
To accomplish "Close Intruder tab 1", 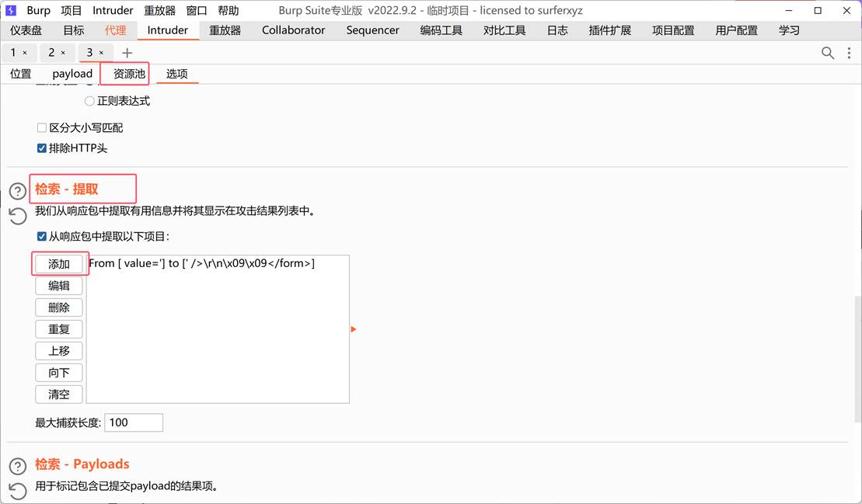I will pyautogui.click(x=25, y=53).
